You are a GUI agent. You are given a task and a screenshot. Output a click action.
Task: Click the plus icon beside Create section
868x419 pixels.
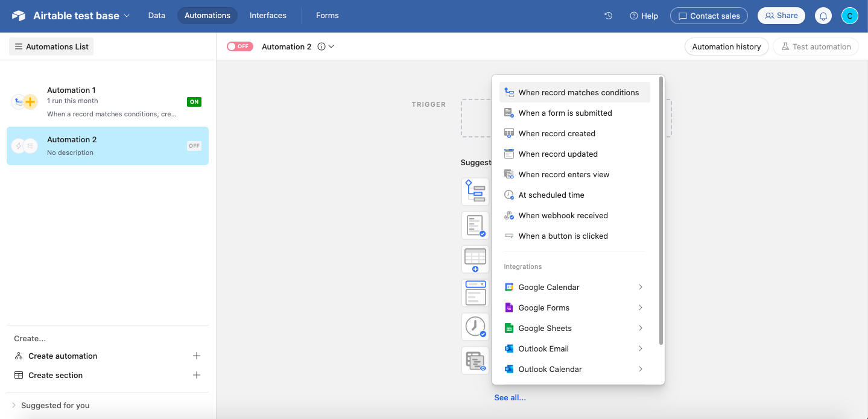(x=196, y=375)
